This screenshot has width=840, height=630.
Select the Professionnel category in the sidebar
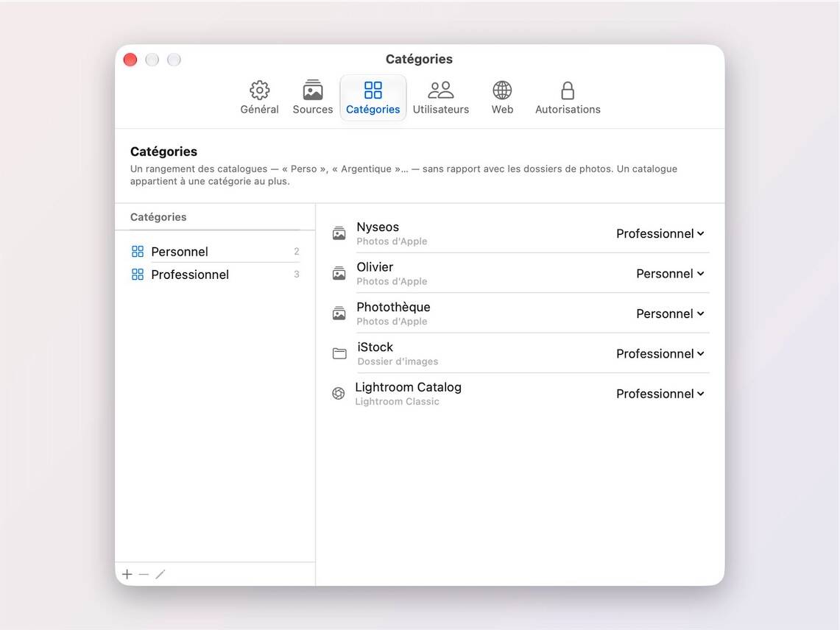[215, 275]
